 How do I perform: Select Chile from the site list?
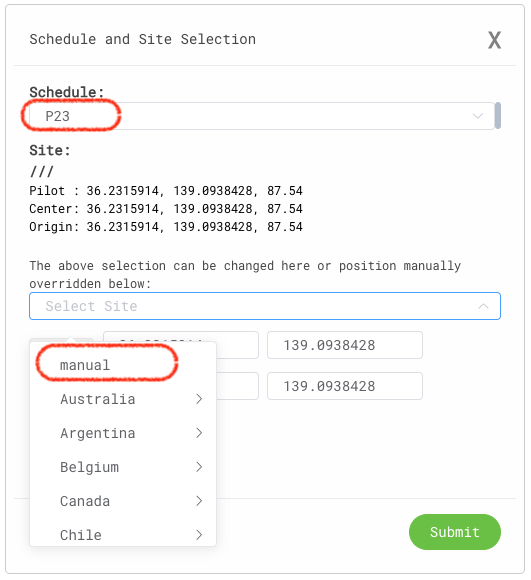tap(123, 535)
